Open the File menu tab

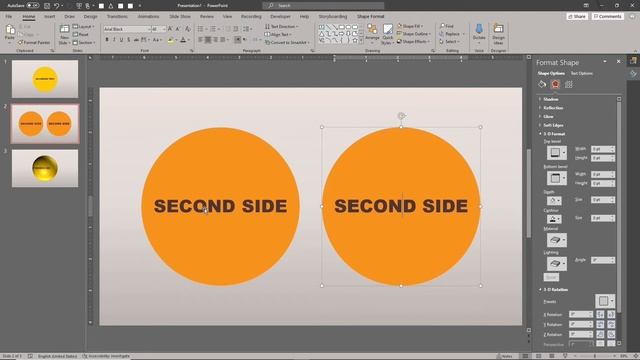(x=9, y=17)
